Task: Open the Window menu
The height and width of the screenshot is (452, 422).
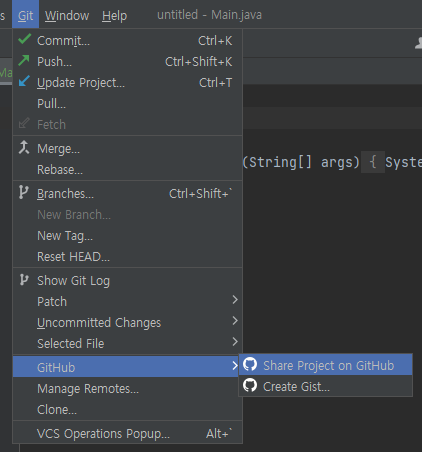Action: click(x=67, y=15)
